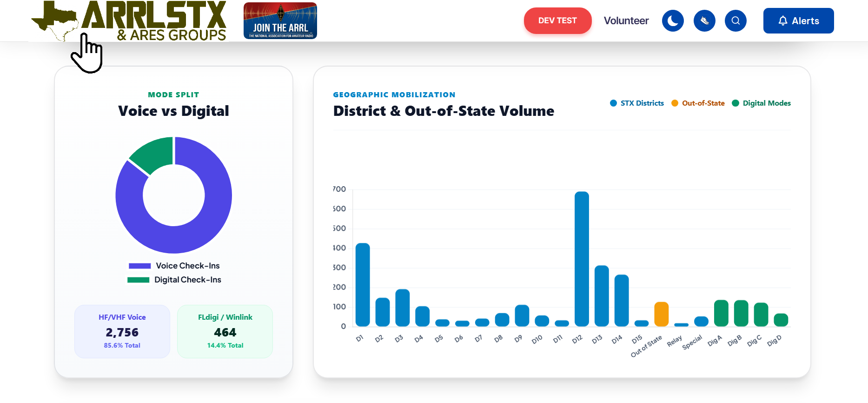Toggle the Digital Modes legend item
This screenshot has width=868, height=403.
pos(761,103)
